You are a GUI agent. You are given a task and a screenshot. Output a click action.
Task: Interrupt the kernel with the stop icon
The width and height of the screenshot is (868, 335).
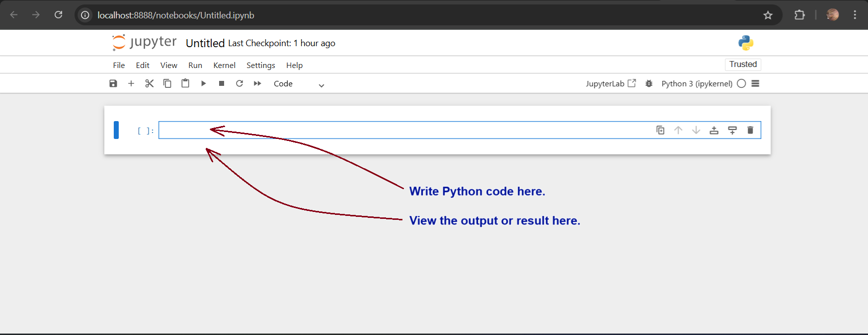click(222, 83)
